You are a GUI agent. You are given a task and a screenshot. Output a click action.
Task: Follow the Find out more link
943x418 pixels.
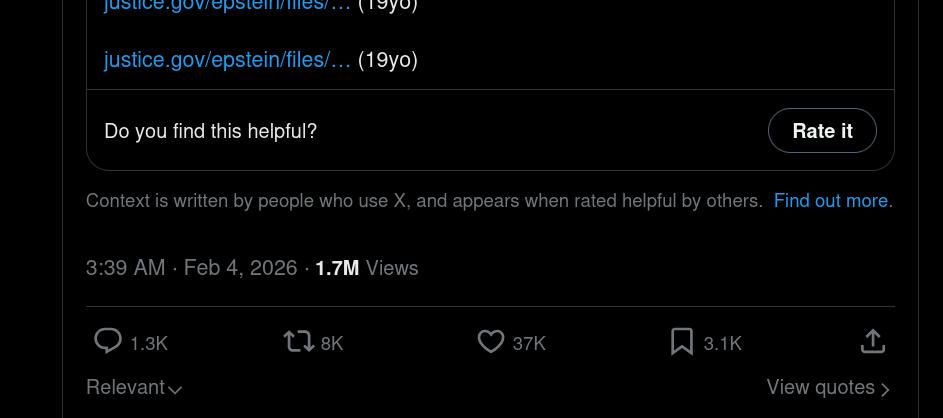[830, 201]
